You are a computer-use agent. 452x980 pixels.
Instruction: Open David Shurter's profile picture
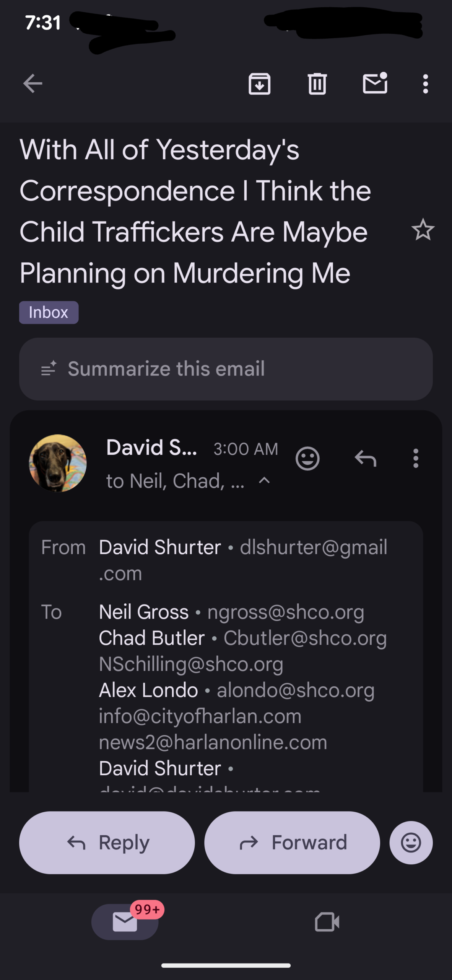pos(58,463)
